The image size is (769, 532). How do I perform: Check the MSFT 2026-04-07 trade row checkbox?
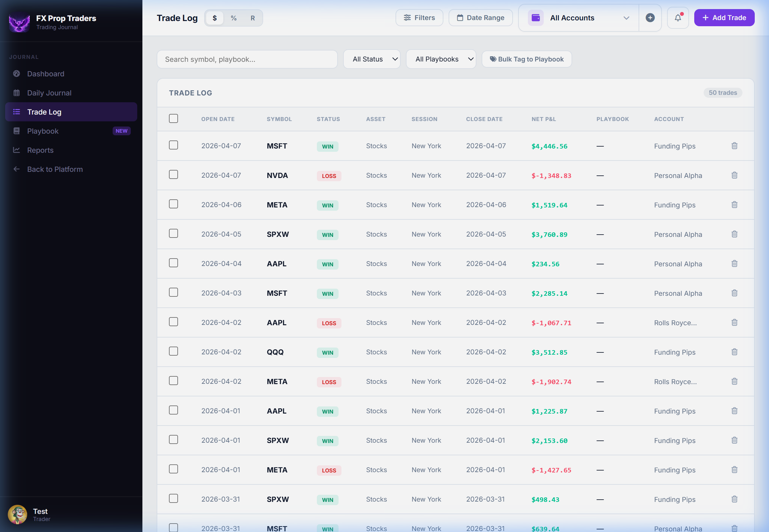coord(173,145)
